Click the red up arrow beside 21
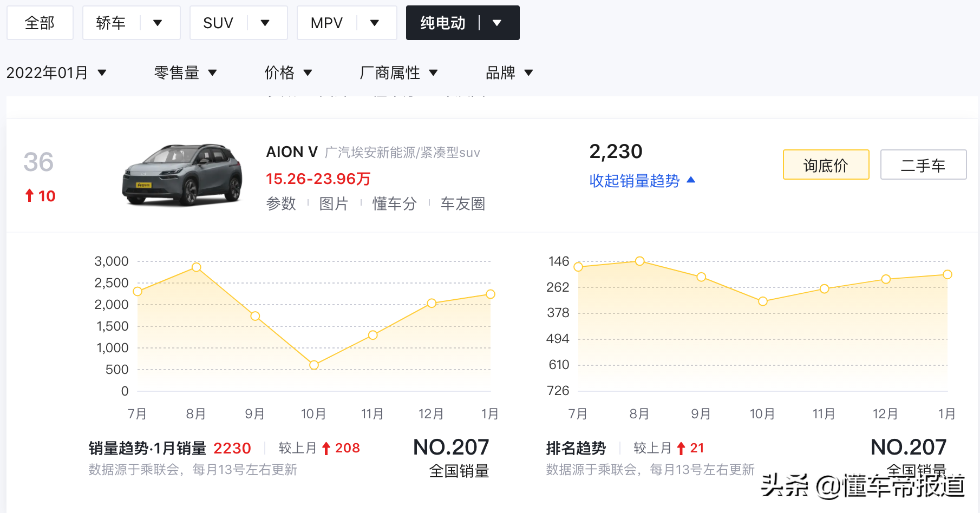980x513 pixels. pyautogui.click(x=681, y=448)
